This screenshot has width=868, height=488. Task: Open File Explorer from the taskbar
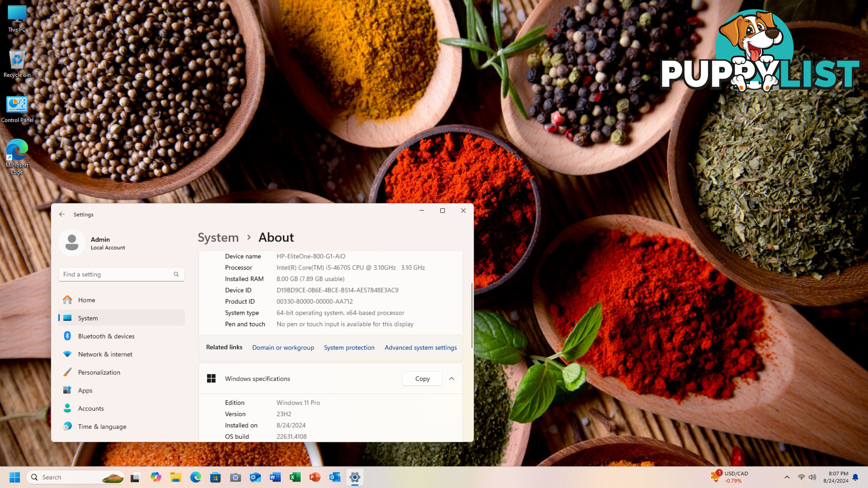pyautogui.click(x=176, y=477)
